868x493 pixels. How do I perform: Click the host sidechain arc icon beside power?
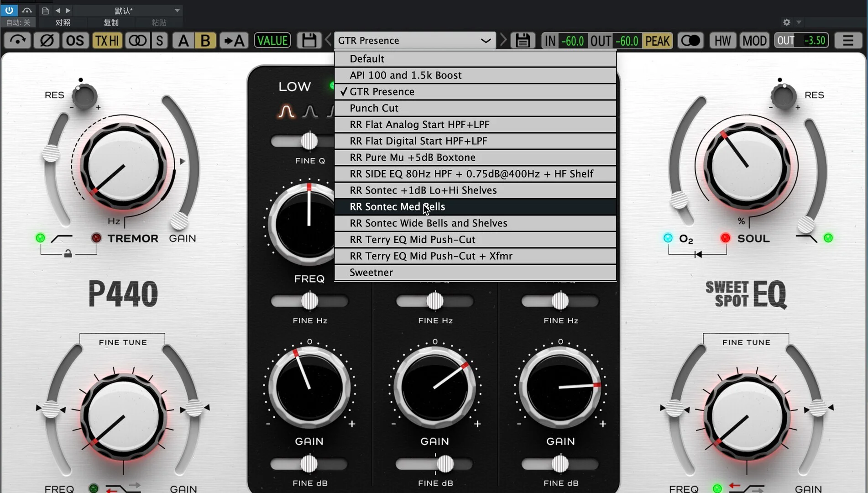(x=27, y=10)
